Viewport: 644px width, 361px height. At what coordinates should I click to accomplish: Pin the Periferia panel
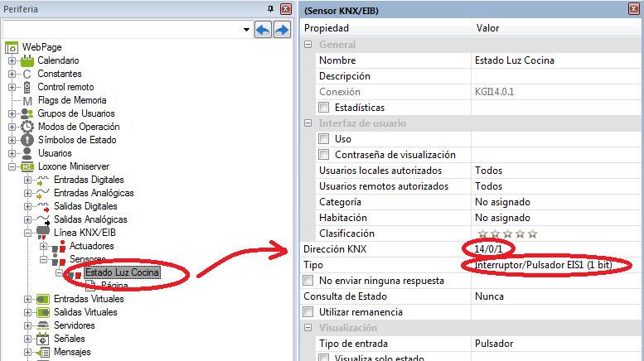tap(271, 8)
